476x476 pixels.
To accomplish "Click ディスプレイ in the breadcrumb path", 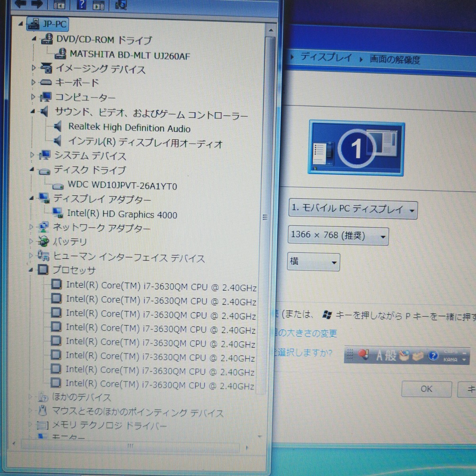I will tap(326, 58).
